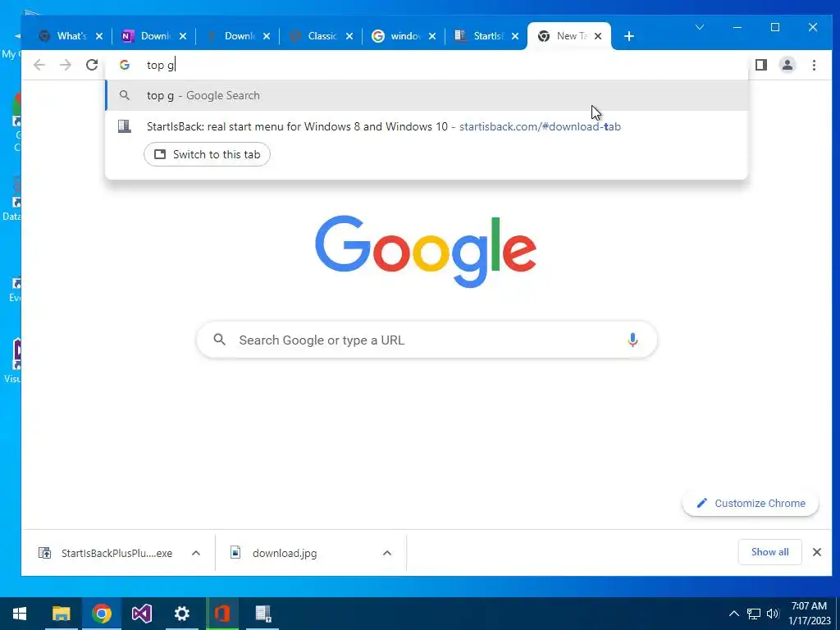Close the Classic tab
Screen dimensions: 840x630
pos(349,36)
